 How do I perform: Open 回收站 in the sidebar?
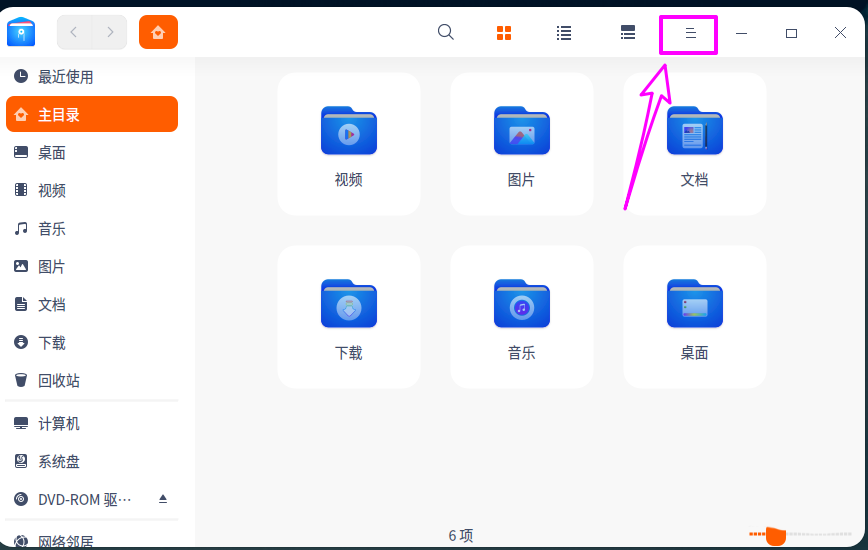pyautogui.click(x=92, y=381)
